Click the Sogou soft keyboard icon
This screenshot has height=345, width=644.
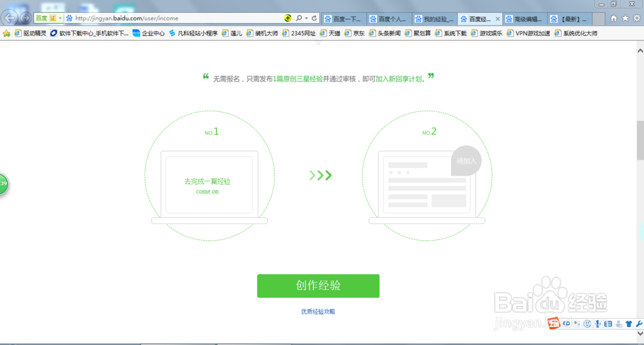pyautogui.click(x=609, y=324)
